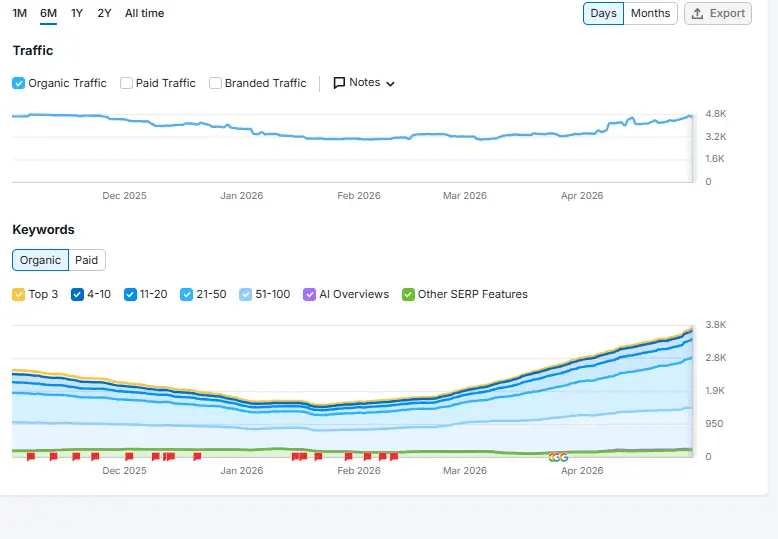Image resolution: width=778 pixels, height=539 pixels.
Task: Select the 6M time range tab
Action: [48, 13]
